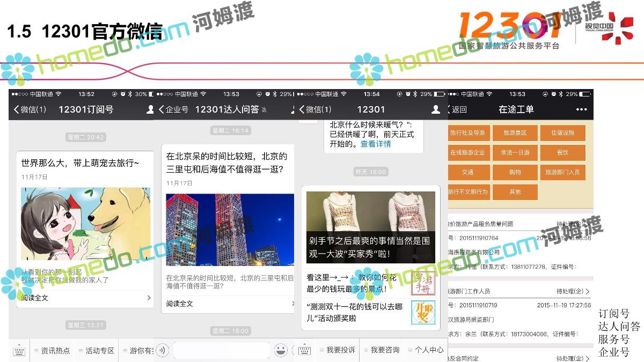This screenshot has width=644, height=362.
Task: Open the three-dot more menu in 在途工单
Action: click(x=581, y=109)
